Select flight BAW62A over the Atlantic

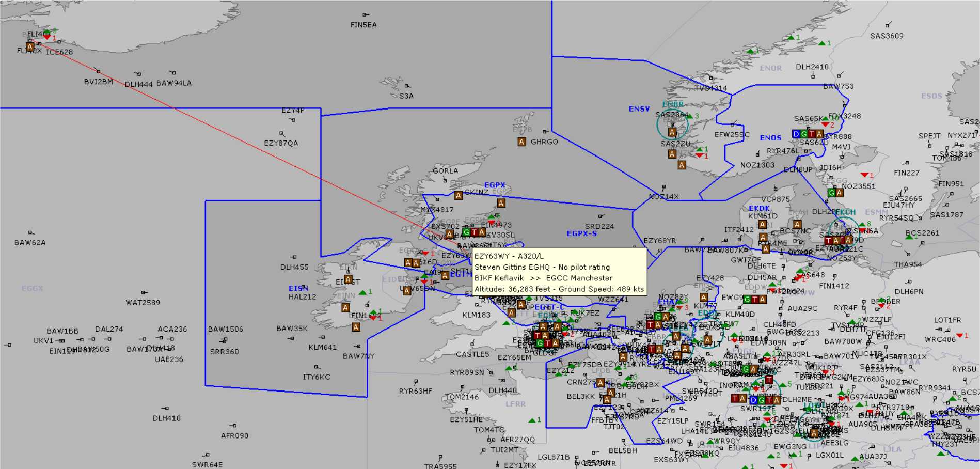click(x=30, y=243)
